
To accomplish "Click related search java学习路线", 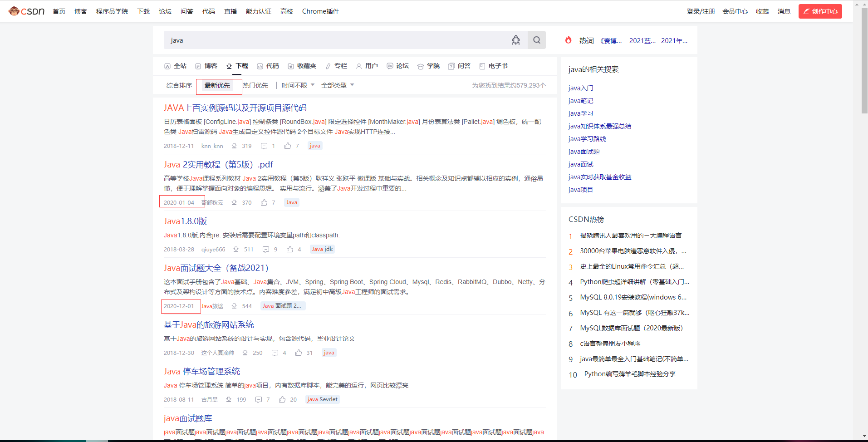I will tap(587, 139).
